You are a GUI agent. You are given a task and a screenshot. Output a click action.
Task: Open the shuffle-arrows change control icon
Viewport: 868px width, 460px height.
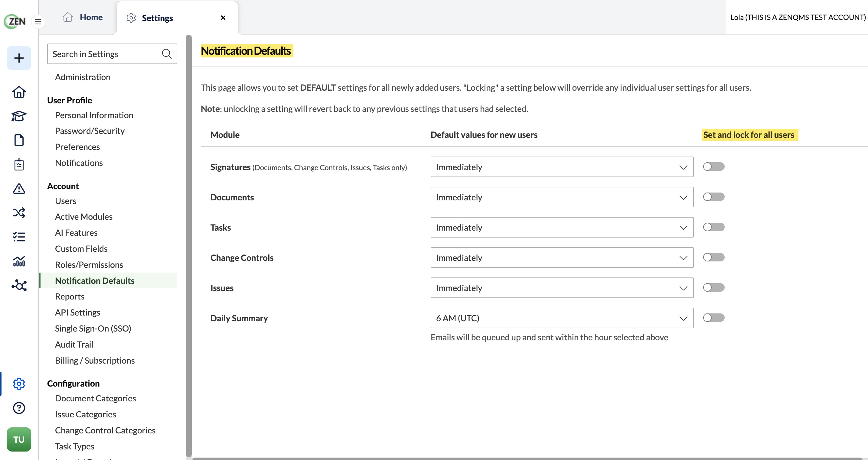(x=19, y=213)
